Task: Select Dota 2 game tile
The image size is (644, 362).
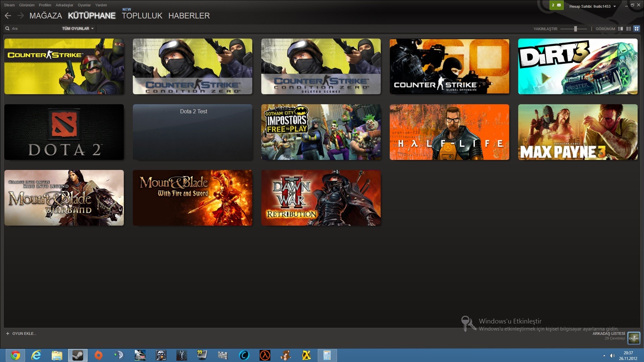Action: pos(64,132)
